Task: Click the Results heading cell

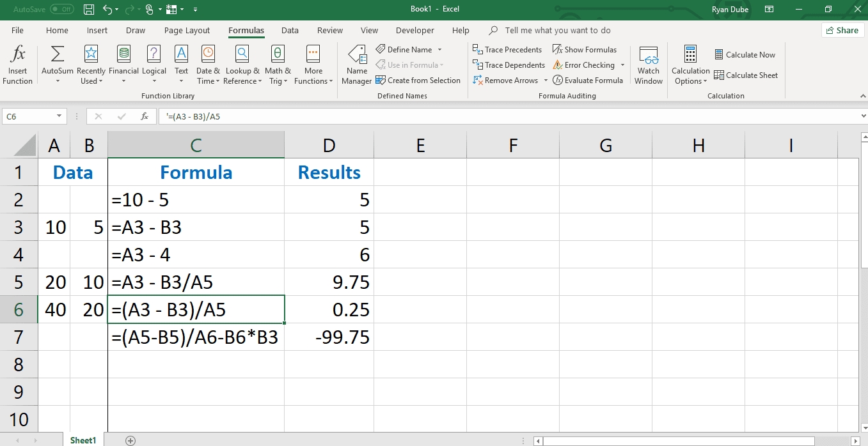Action: coord(329,172)
